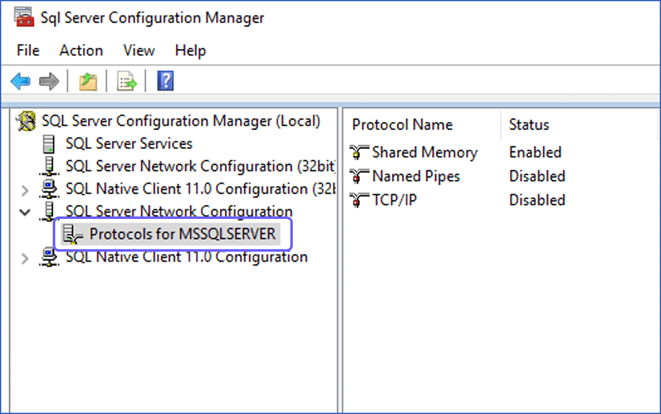Expand SQL Native Client 11.0 Configuration (32bit)
The width and height of the screenshot is (661, 414).
(x=25, y=189)
